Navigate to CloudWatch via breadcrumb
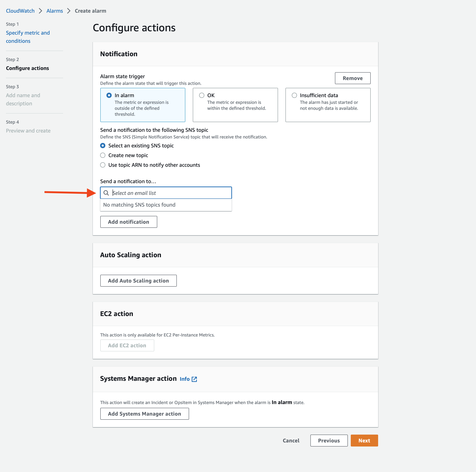 (x=20, y=11)
